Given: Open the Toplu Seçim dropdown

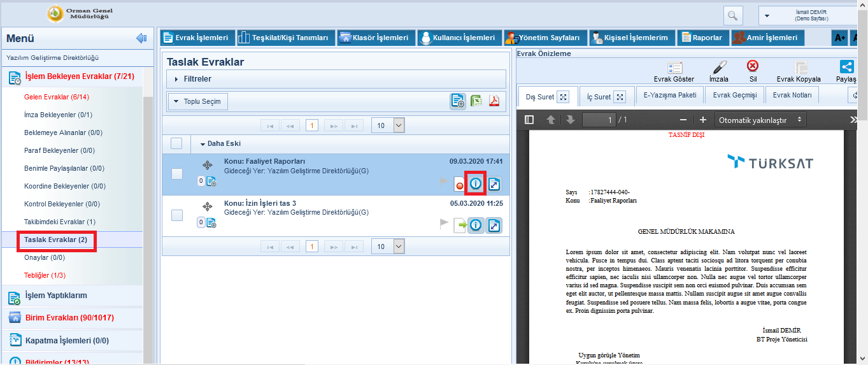Looking at the screenshot, I should [x=197, y=101].
